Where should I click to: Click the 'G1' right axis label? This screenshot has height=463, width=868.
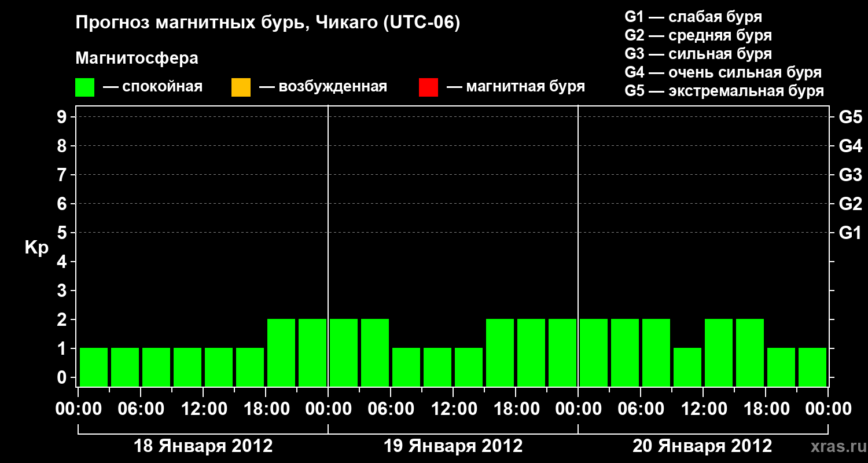click(851, 233)
